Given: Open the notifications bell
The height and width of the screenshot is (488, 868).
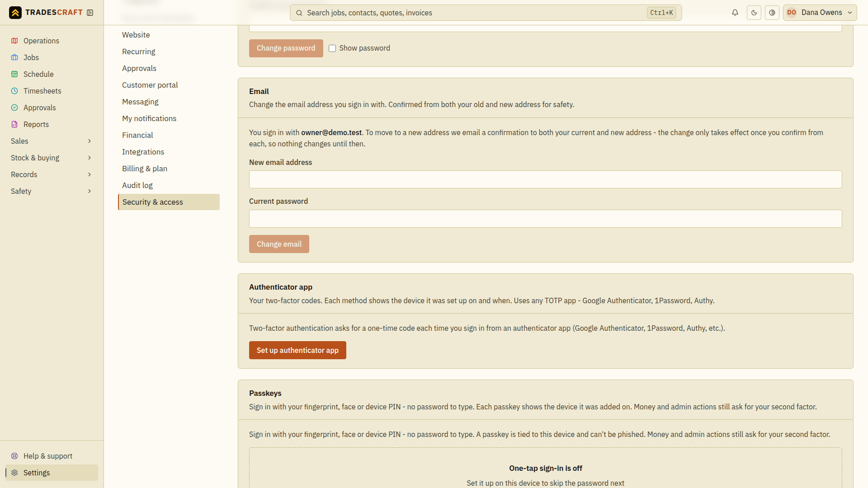Looking at the screenshot, I should (735, 13).
